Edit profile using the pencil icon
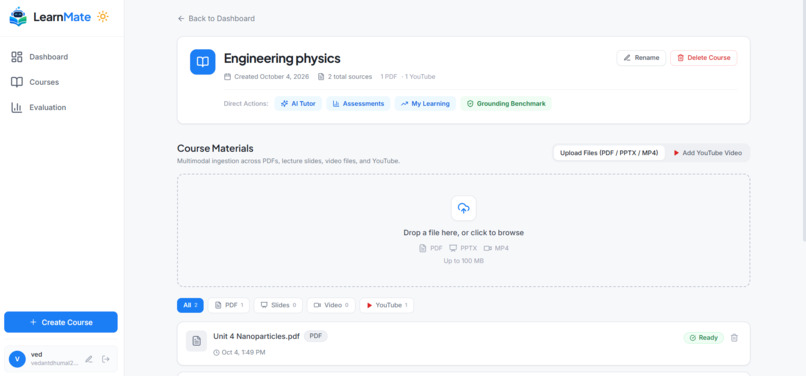The height and width of the screenshot is (376, 806). tap(89, 359)
